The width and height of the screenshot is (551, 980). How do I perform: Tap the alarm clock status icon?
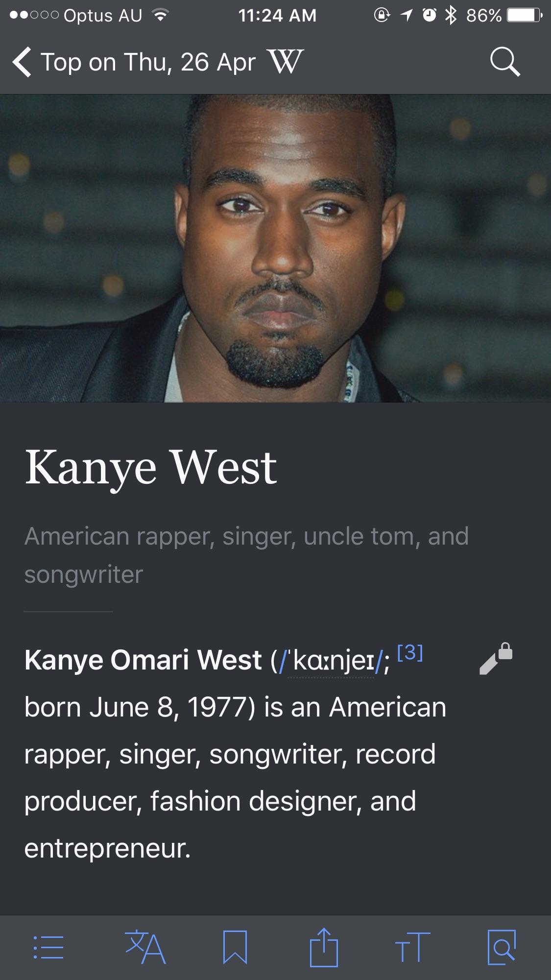430,16
